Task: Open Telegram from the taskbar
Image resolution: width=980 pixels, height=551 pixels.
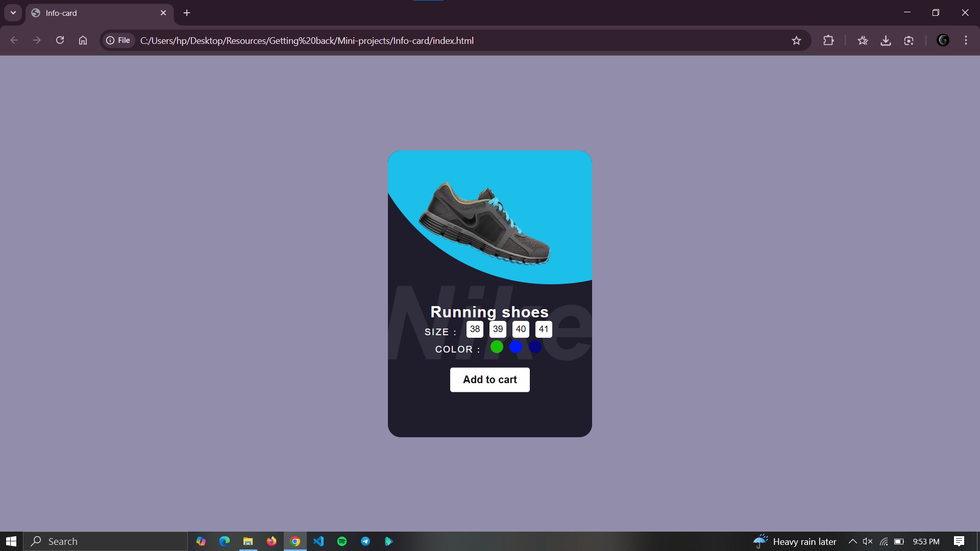Action: [x=365, y=541]
